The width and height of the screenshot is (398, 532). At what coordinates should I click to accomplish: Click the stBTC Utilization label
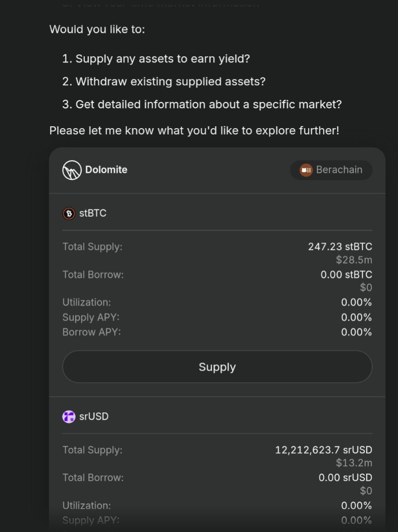87,302
